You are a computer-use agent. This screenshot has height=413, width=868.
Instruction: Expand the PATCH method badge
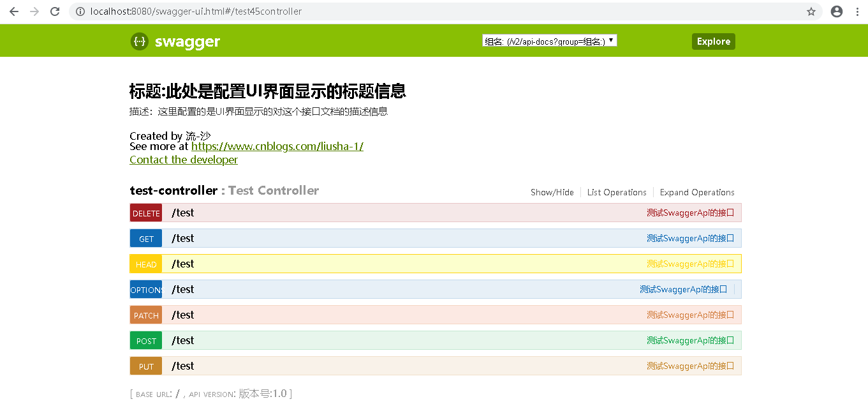(146, 315)
